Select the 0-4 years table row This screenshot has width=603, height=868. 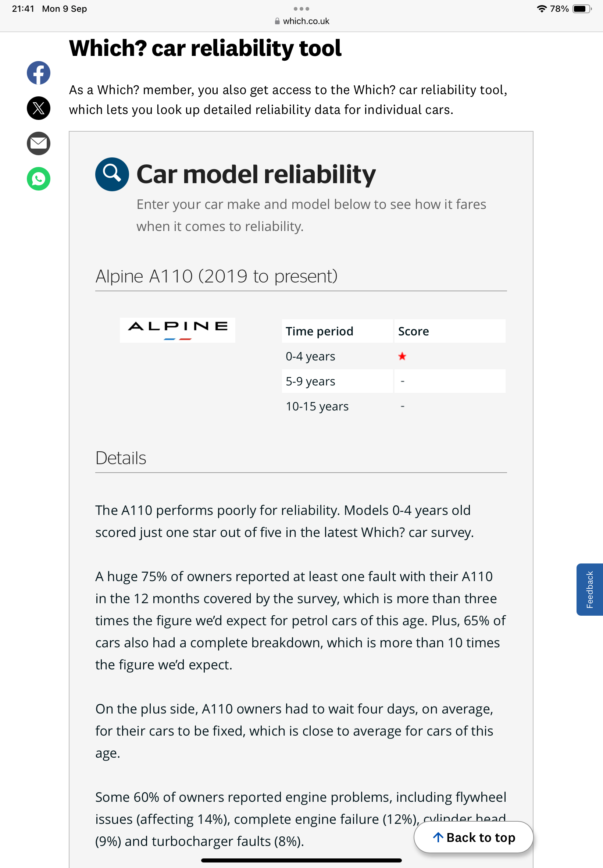pos(393,356)
